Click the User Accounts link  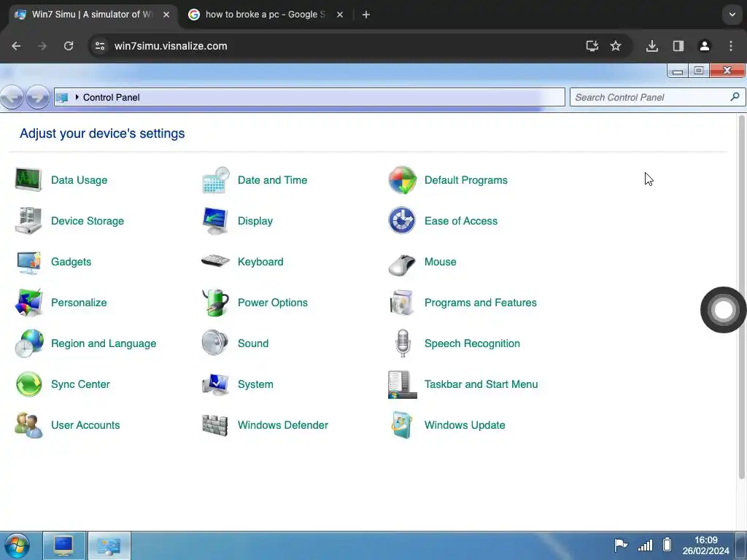coord(85,425)
